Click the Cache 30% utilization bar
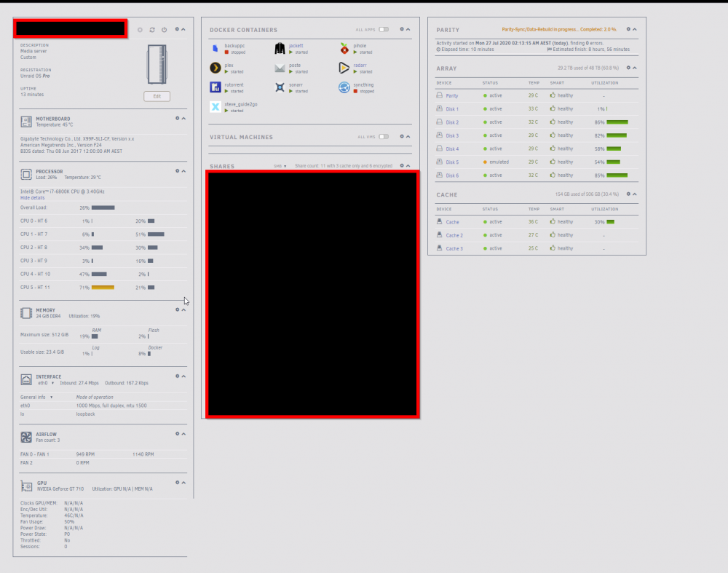Viewport: 728px width, 573px height. click(611, 222)
